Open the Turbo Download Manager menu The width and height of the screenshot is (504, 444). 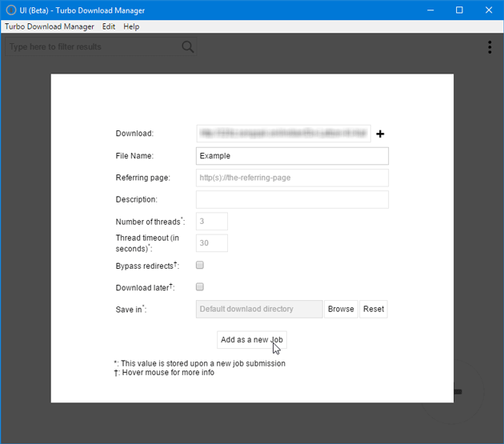[x=49, y=26]
